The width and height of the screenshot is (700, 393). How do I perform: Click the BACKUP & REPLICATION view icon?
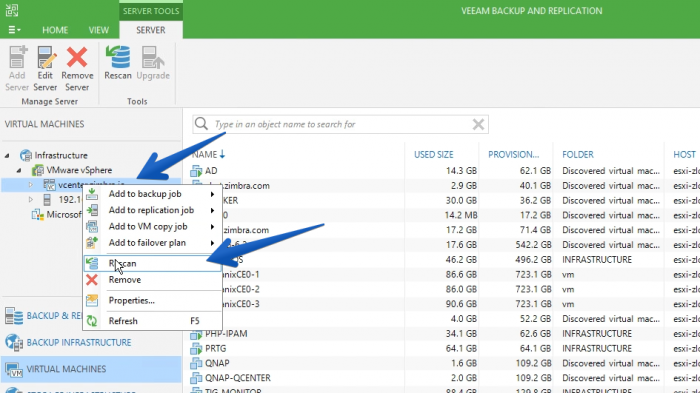[x=14, y=316]
